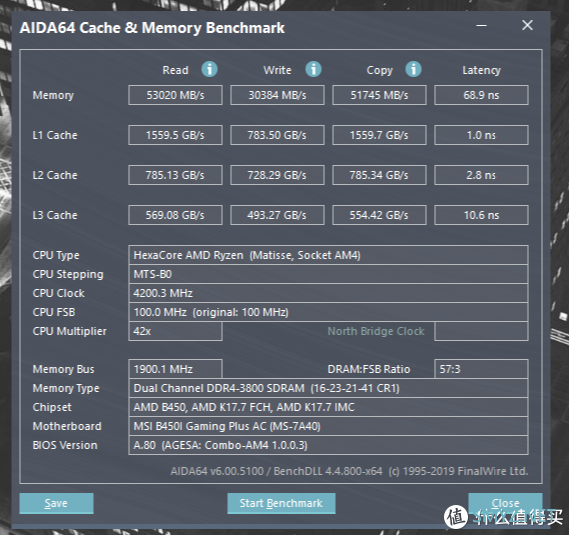The height and width of the screenshot is (535, 569).
Task: Click the Copy info icon
Action: (x=413, y=69)
